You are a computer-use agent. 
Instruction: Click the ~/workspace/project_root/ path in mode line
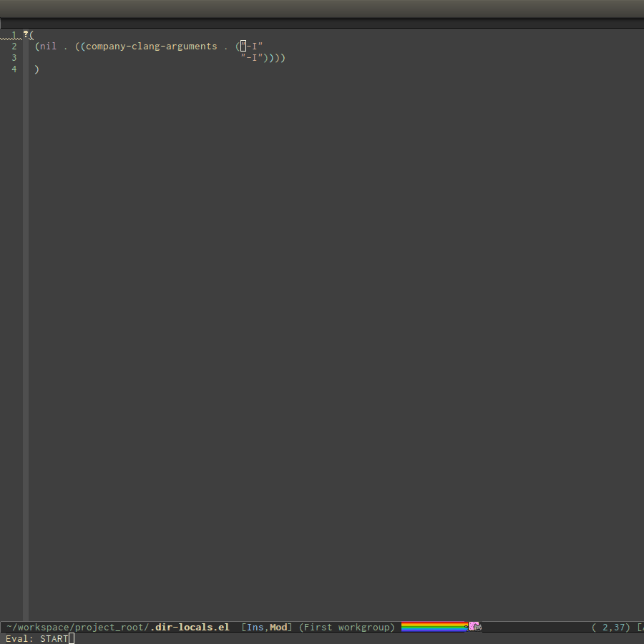click(x=78, y=627)
